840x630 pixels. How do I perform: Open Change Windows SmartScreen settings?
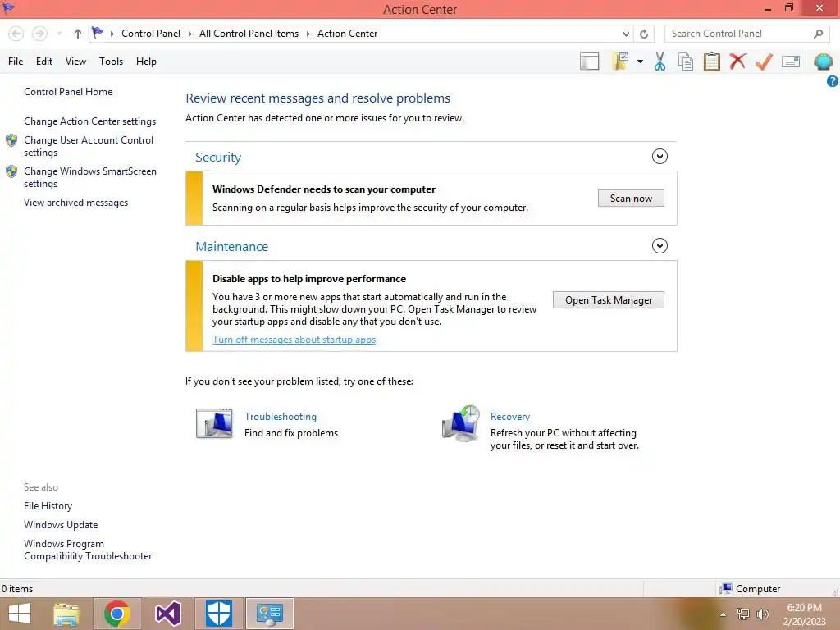point(90,177)
